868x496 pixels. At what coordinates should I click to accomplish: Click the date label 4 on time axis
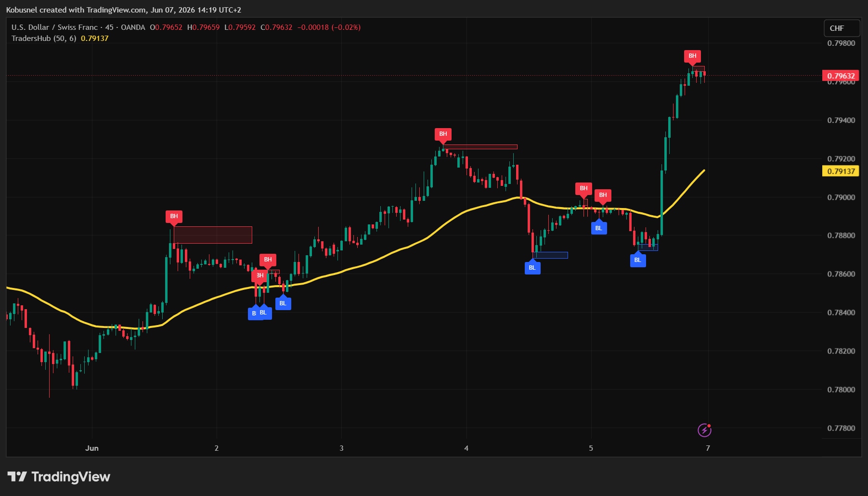(x=466, y=448)
